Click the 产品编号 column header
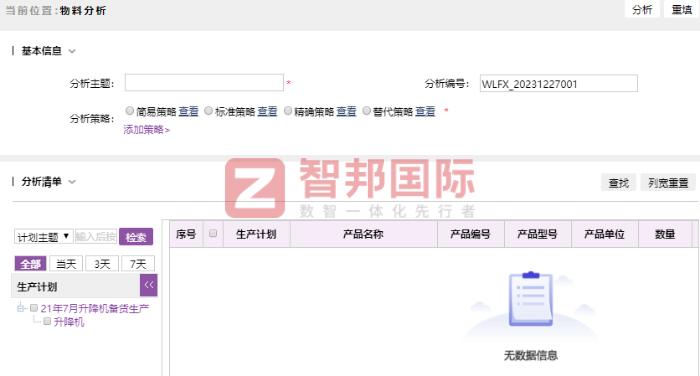700x376 pixels. coord(471,234)
